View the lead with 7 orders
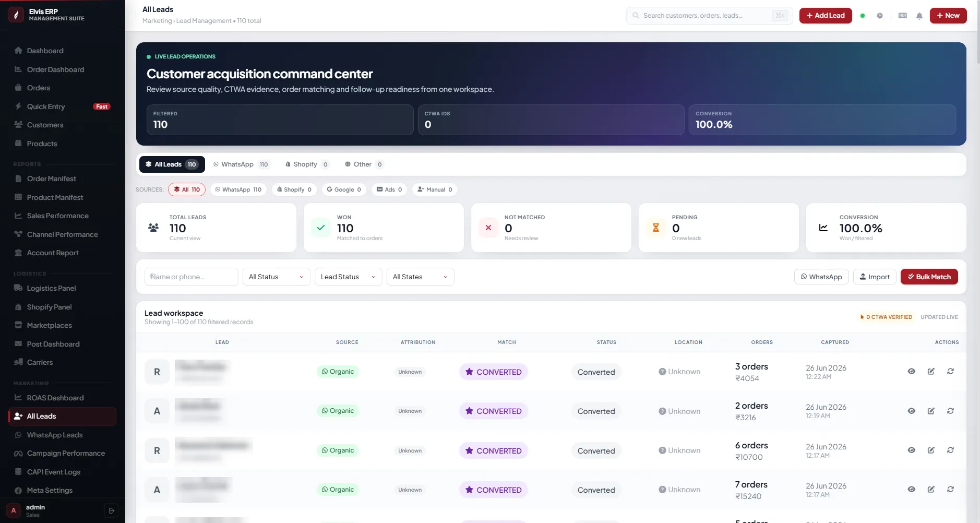The width and height of the screenshot is (980, 523). tap(912, 490)
